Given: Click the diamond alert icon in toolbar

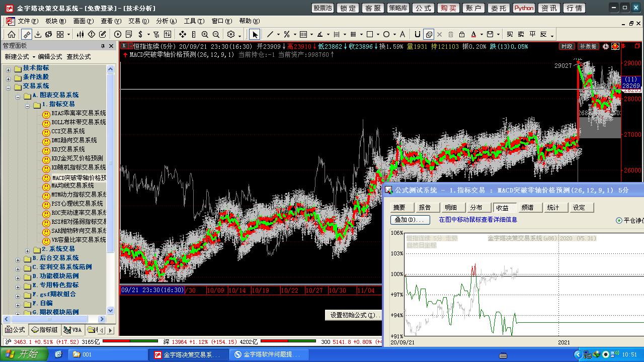Looking at the screenshot, I should (92, 34).
